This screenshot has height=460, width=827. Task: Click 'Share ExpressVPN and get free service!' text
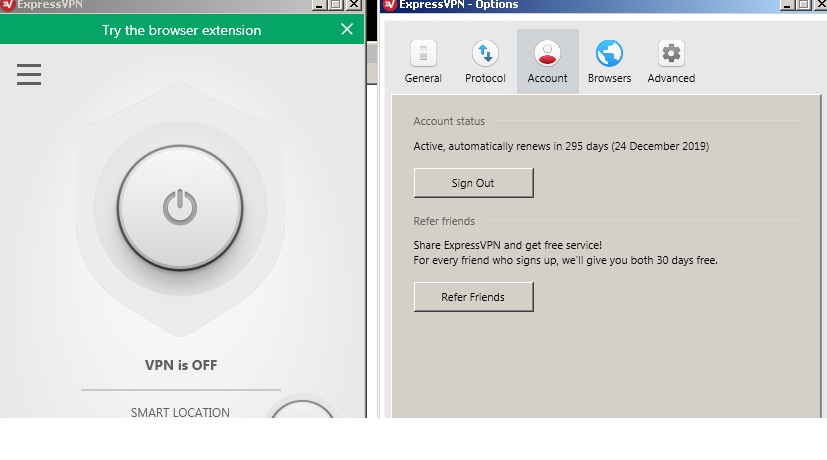507,245
